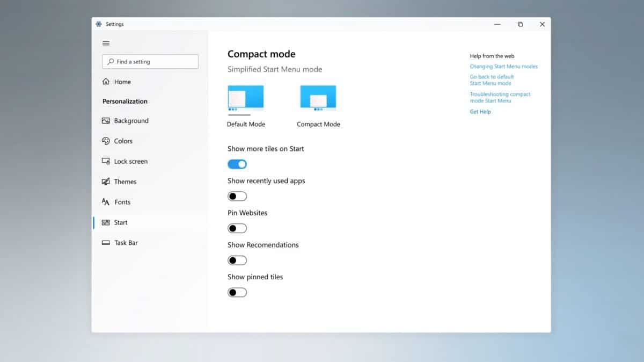Select the Task Bar icon

[106, 243]
